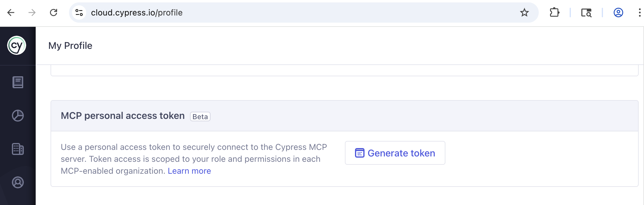This screenshot has width=644, height=205.
Task: Open the side panel search icon
Action: 587,13
